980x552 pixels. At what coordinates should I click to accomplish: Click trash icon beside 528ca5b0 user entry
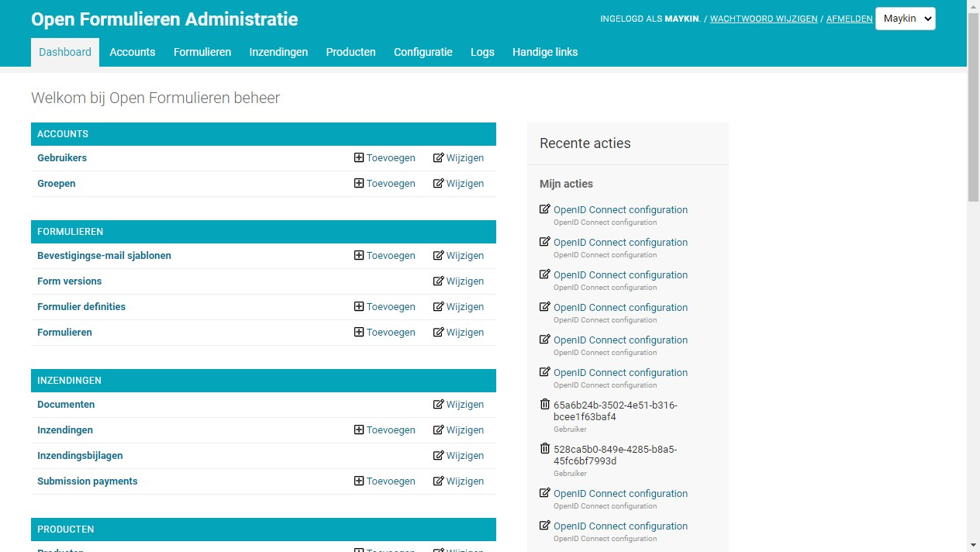tap(545, 449)
